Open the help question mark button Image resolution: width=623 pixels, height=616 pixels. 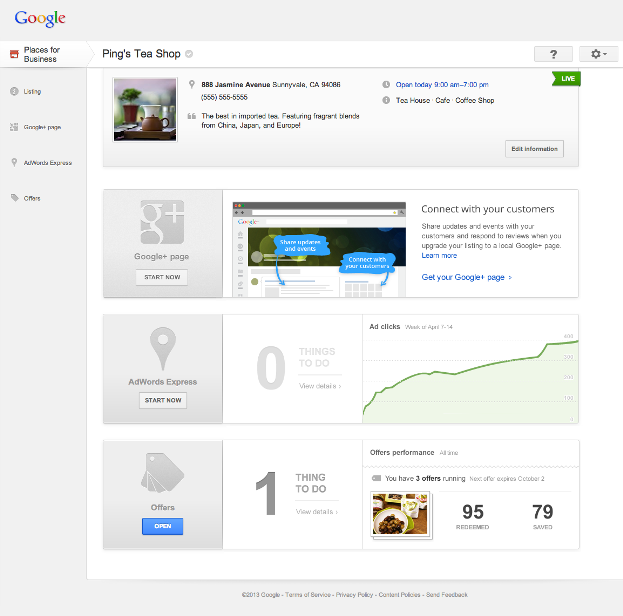tap(553, 54)
